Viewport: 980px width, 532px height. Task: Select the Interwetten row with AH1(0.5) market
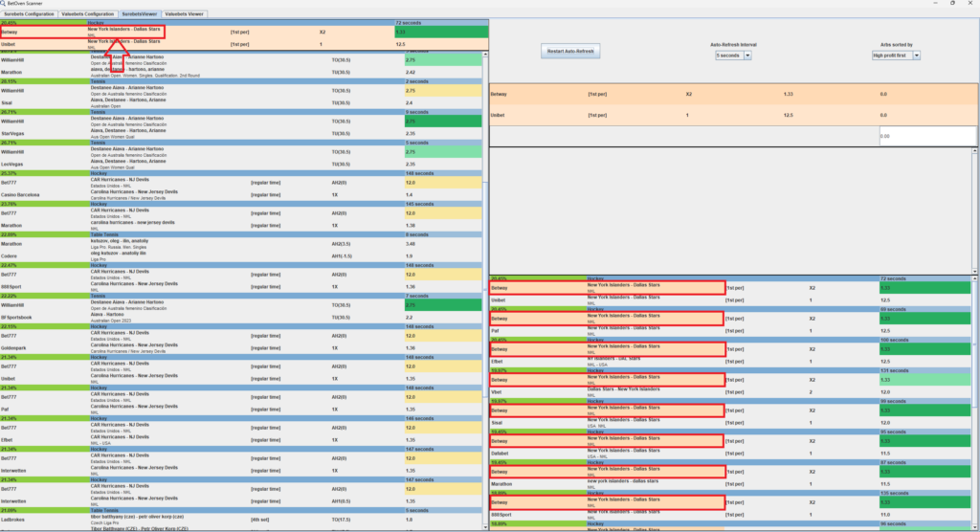[x=241, y=501]
